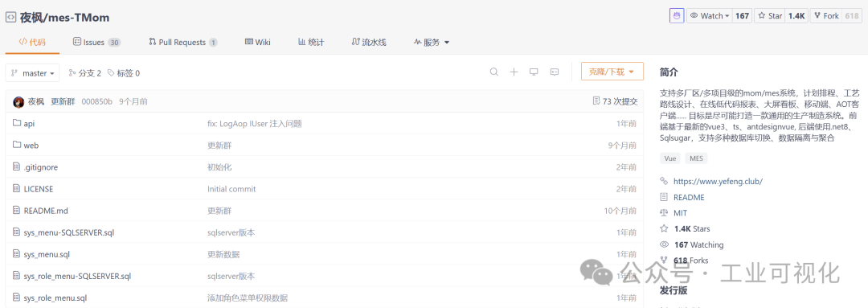Open the Issues tab
868x308 pixels.
pos(97,42)
